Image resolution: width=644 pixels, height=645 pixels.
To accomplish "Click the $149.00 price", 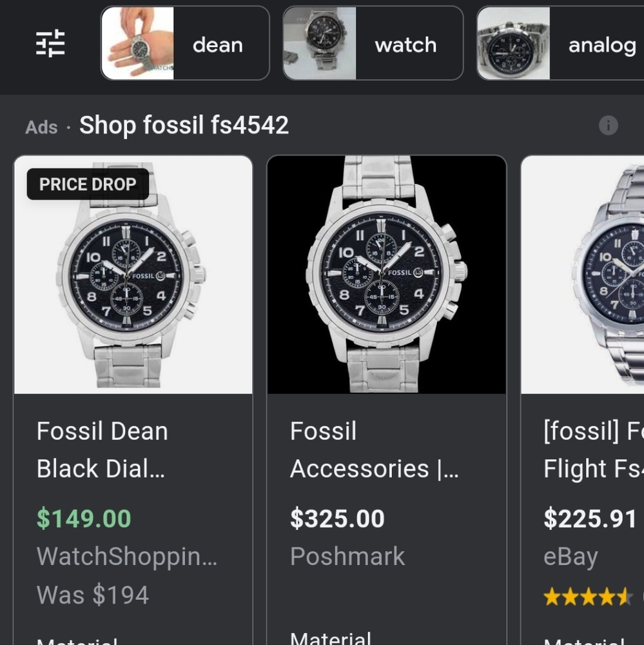I will pos(83,519).
